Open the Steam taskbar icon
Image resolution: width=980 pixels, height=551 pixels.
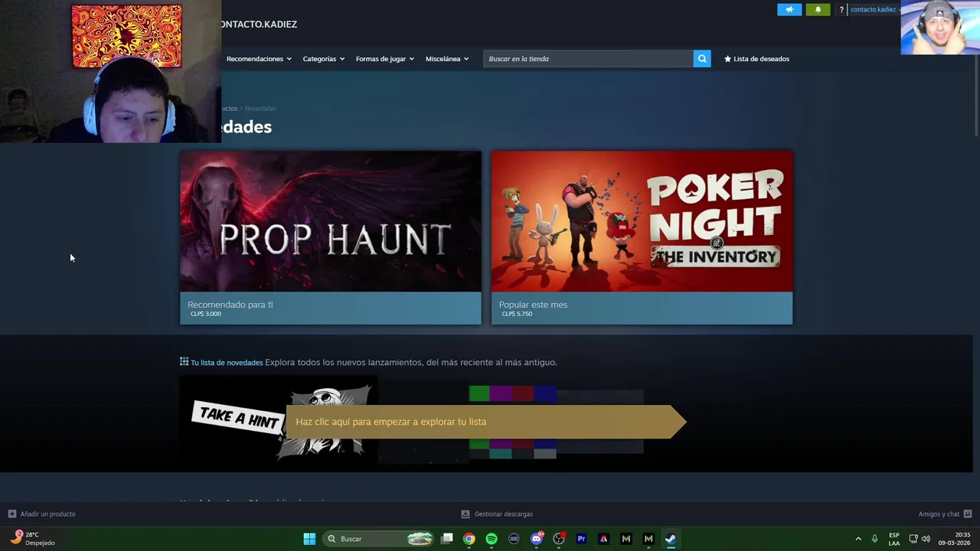[671, 539]
